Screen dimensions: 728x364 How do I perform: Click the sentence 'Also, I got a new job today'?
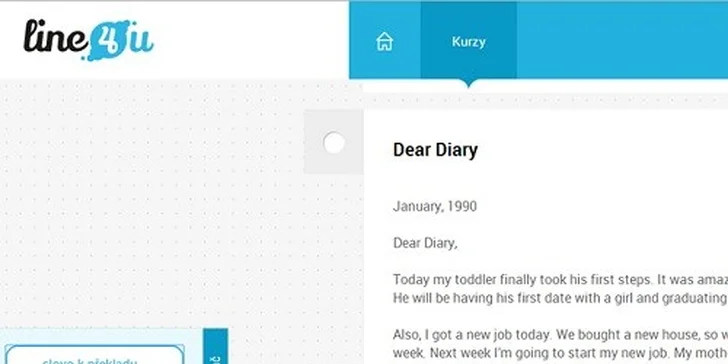tap(472, 335)
